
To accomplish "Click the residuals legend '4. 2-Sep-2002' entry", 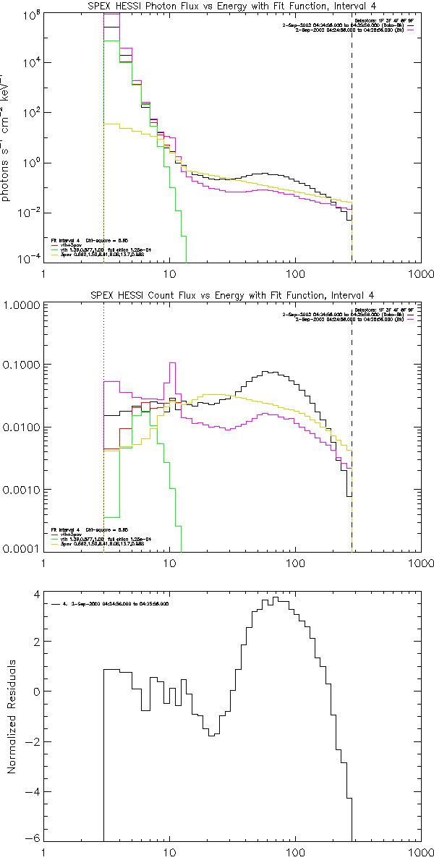I will (109, 603).
